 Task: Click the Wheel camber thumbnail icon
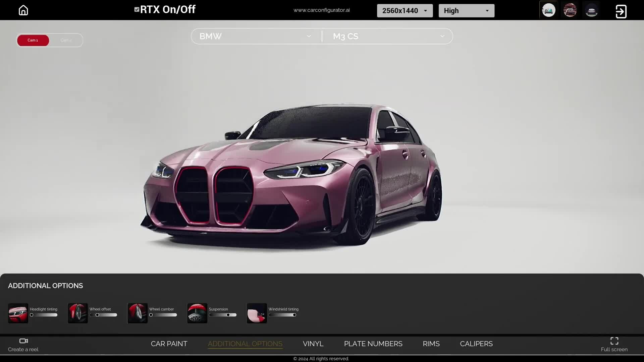click(138, 313)
